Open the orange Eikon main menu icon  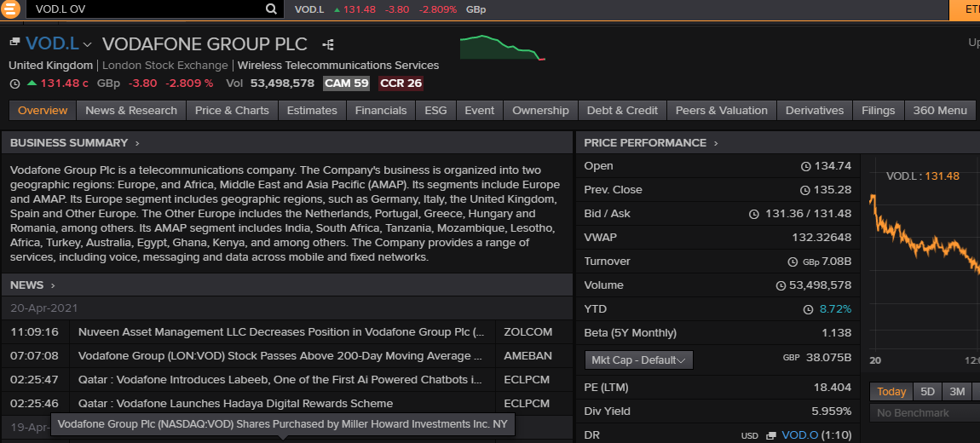pos(11,9)
